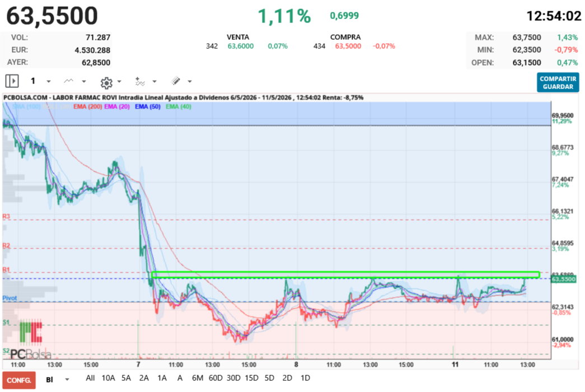Click the VENTA price 63,6000

point(241,46)
